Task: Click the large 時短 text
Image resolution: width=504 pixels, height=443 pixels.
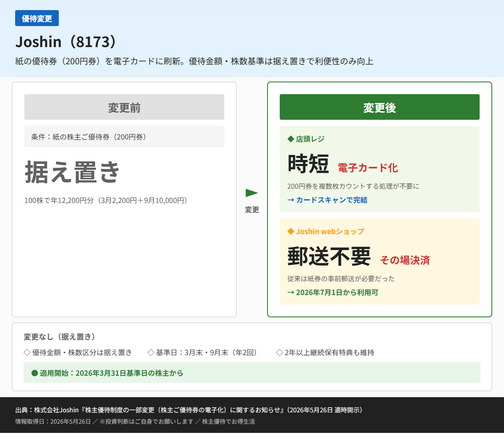Action: [308, 163]
